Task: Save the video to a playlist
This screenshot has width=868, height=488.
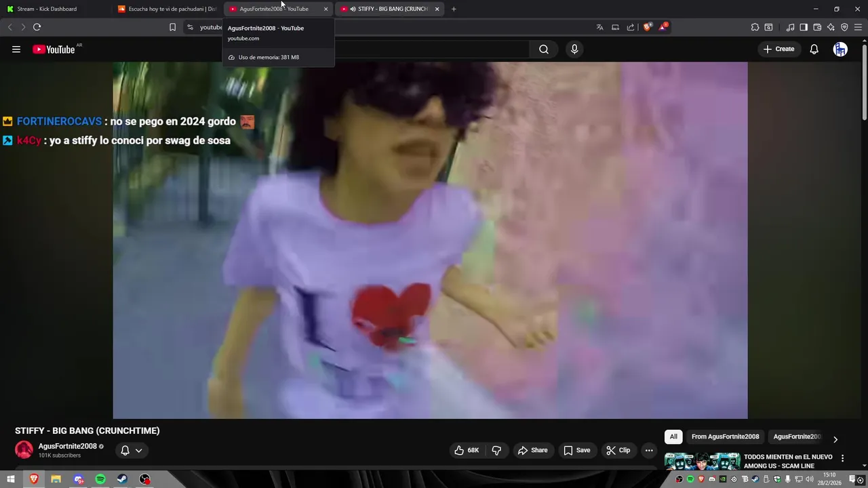Action: tap(576, 450)
